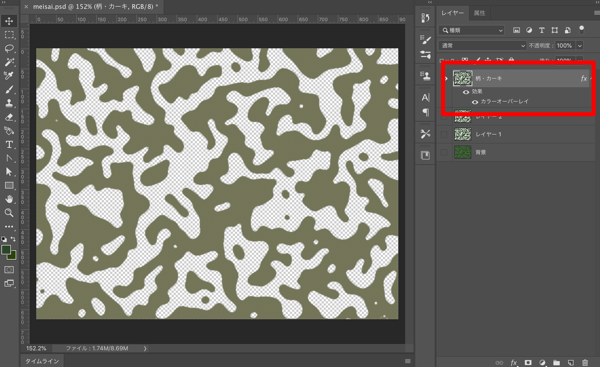Select the Brush tool in the left toolbar

tap(9, 90)
